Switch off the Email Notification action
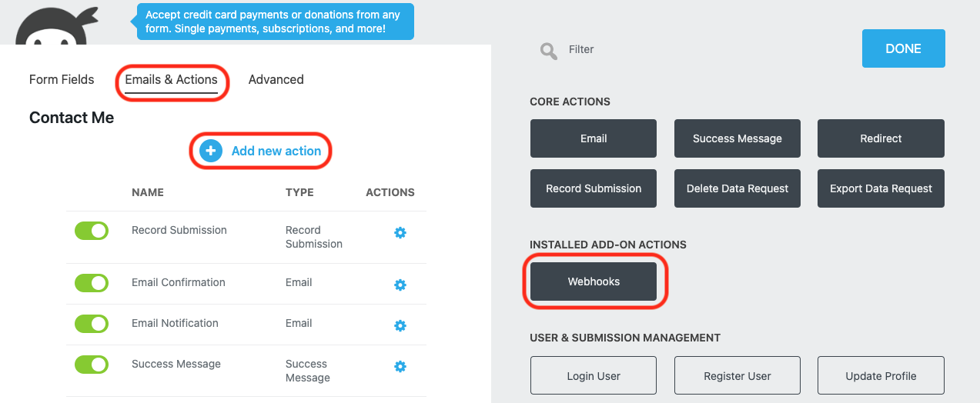 (92, 323)
